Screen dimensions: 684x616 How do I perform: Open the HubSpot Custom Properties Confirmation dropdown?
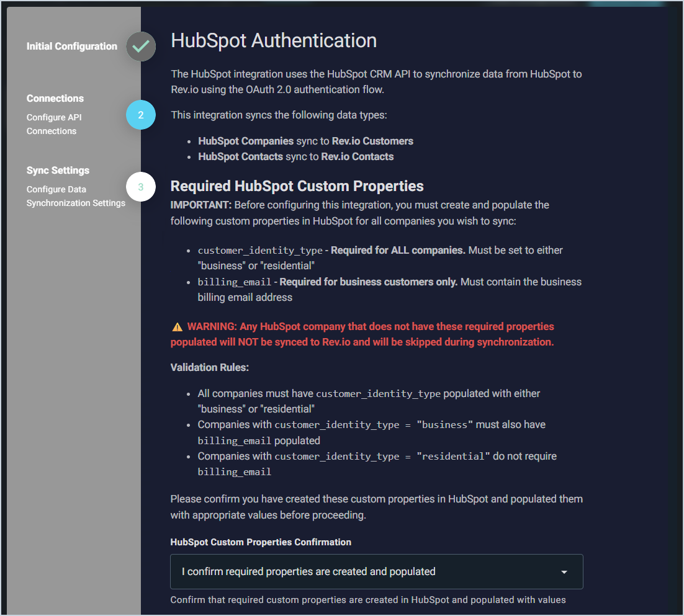[377, 571]
